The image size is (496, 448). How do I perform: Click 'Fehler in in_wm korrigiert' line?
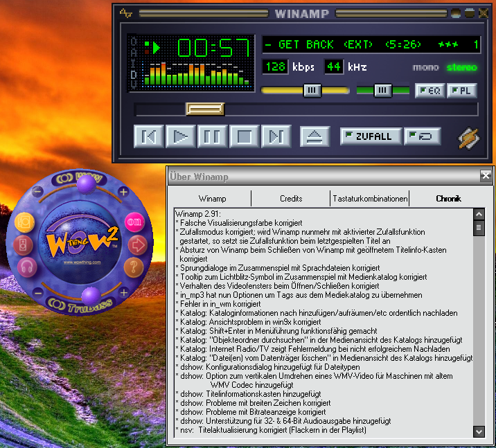pyautogui.click(x=218, y=304)
